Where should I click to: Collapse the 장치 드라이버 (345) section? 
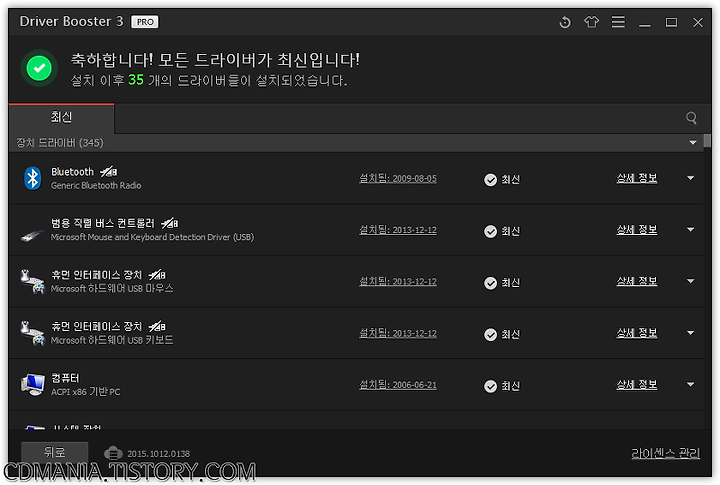click(692, 143)
